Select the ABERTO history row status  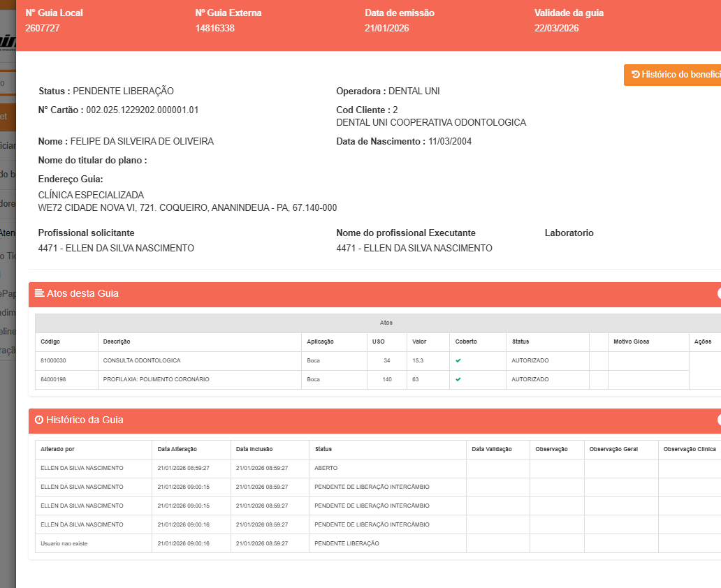click(326, 468)
